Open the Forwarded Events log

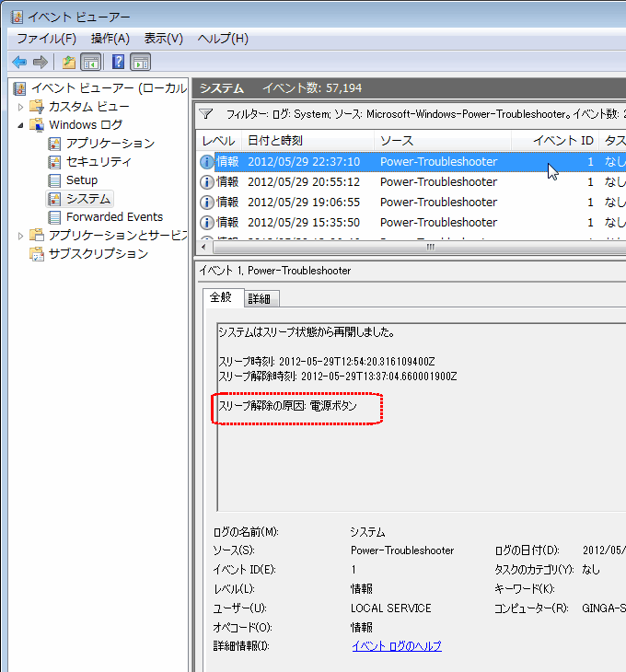coord(113,216)
